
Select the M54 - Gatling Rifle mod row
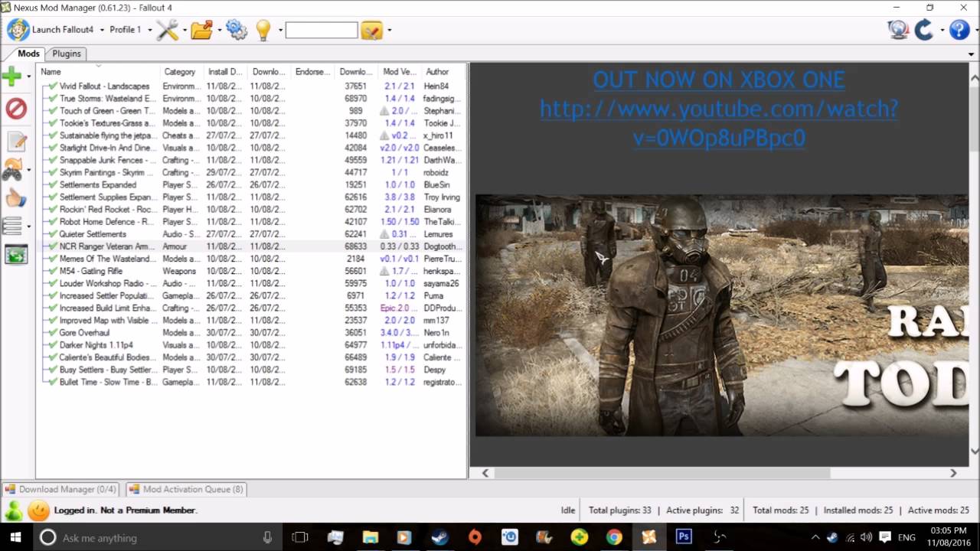(252, 271)
